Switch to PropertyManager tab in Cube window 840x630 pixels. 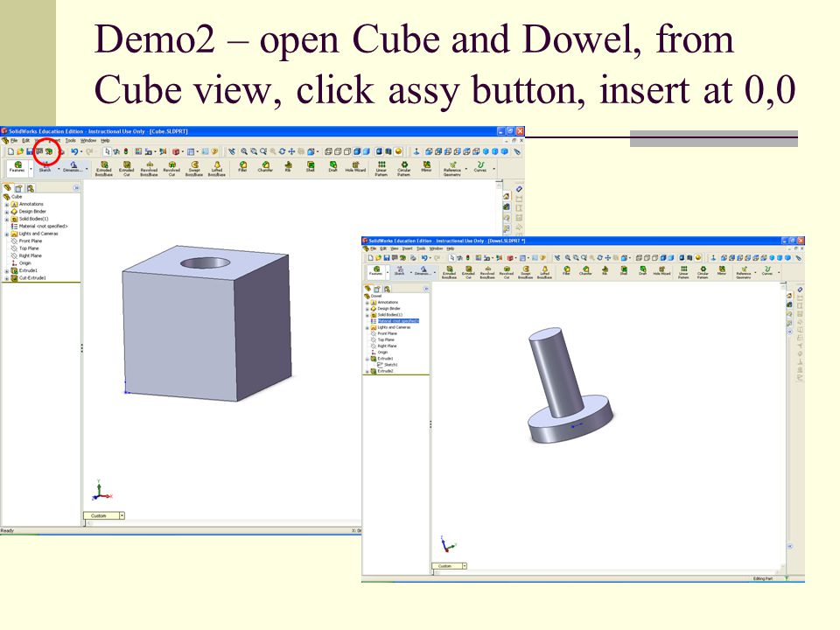18,188
